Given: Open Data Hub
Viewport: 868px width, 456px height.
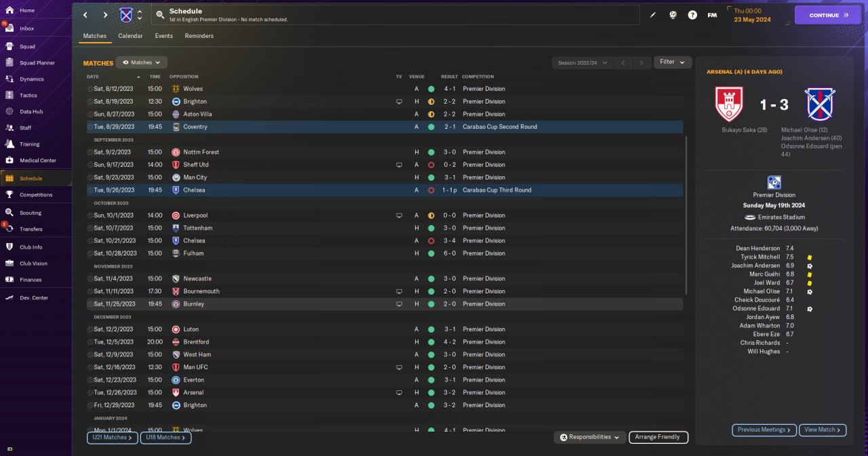Looking at the screenshot, I should tap(31, 112).
